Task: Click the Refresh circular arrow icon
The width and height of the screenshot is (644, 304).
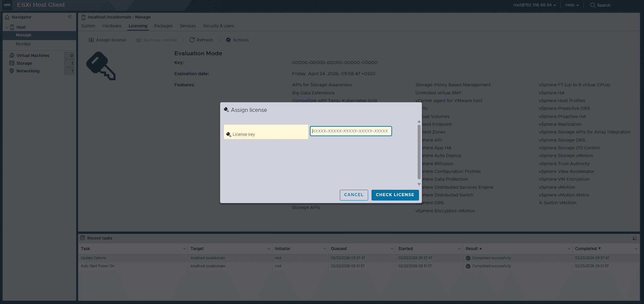Action: [192, 40]
